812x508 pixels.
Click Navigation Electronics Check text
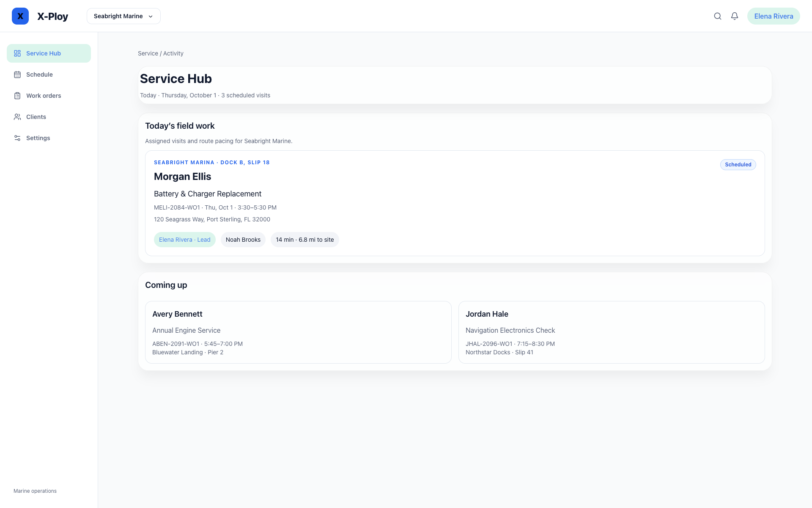click(510, 330)
